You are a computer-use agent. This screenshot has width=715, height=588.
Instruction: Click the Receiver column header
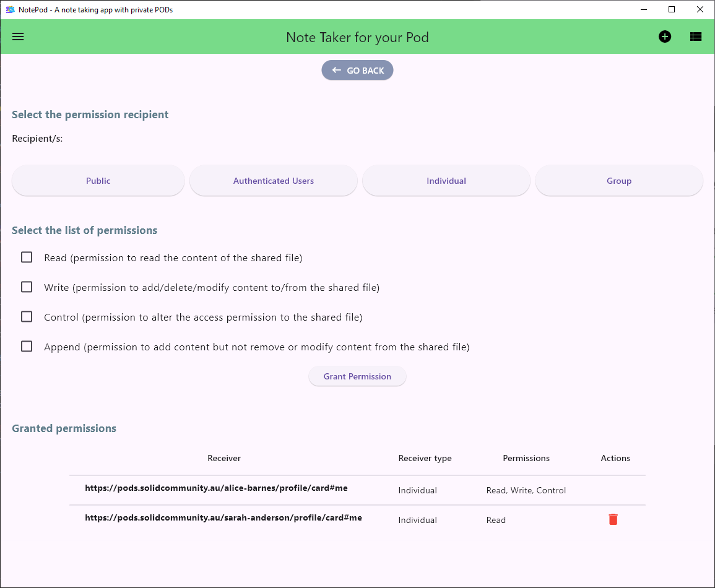[x=224, y=458]
